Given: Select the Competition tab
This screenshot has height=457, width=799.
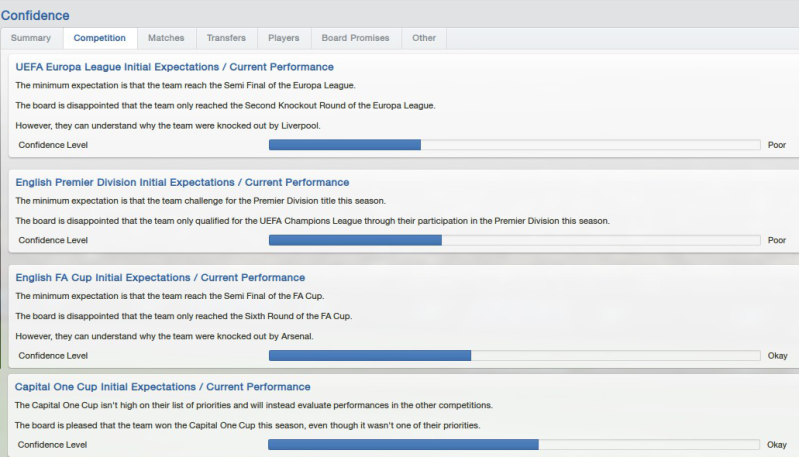Looking at the screenshot, I should click(x=99, y=38).
